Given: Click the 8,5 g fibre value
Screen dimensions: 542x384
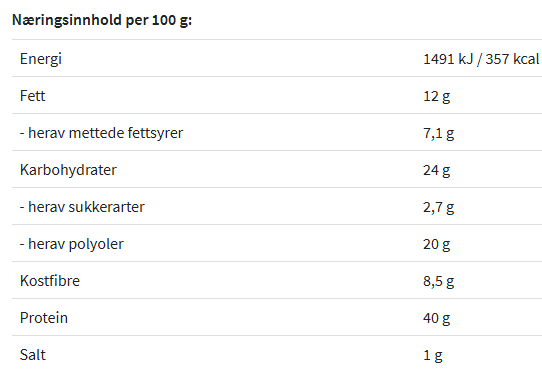Looking at the screenshot, I should (439, 281).
